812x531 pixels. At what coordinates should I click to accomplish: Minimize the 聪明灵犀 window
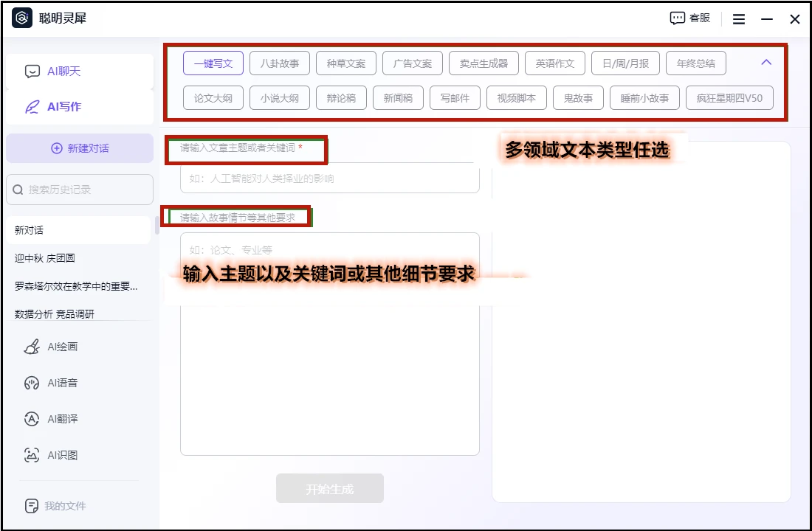click(767, 19)
